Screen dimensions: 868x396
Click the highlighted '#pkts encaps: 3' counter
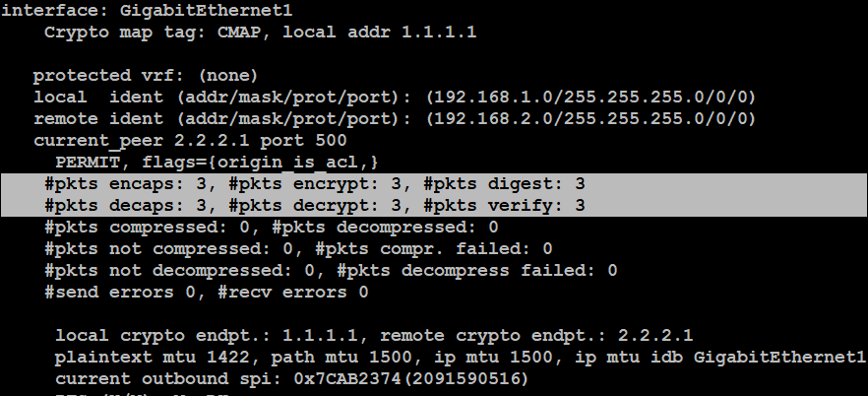(126, 184)
